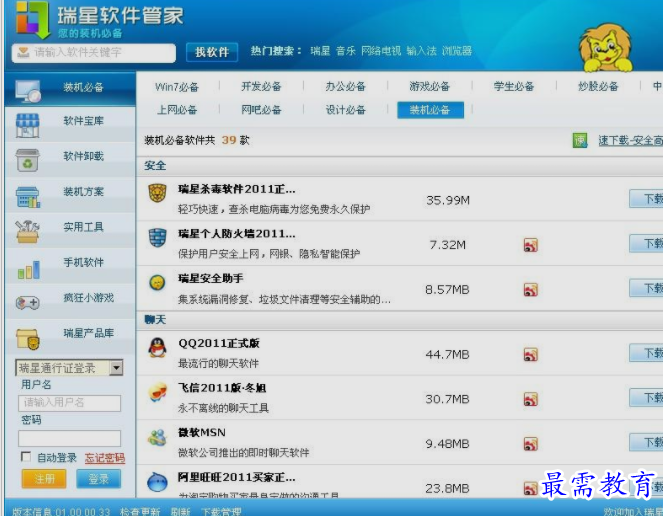Click the orange 注册 button

[44, 479]
